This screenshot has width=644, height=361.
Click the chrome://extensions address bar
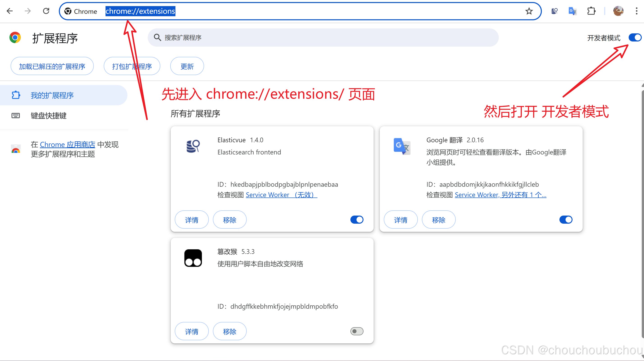click(300, 11)
